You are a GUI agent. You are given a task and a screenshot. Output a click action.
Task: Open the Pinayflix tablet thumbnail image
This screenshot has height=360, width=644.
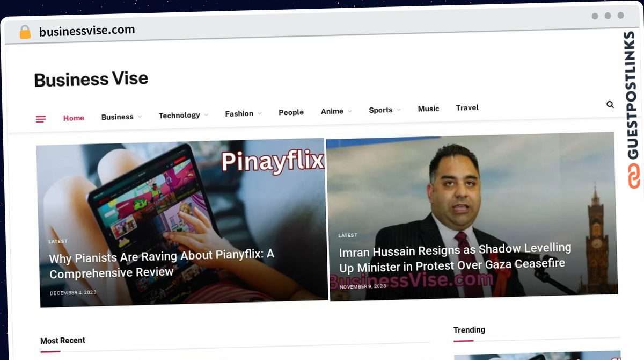pyautogui.click(x=182, y=222)
